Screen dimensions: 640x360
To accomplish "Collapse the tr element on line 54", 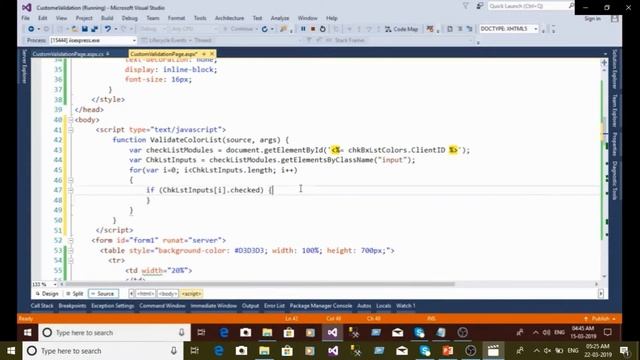I will click(x=70, y=260).
